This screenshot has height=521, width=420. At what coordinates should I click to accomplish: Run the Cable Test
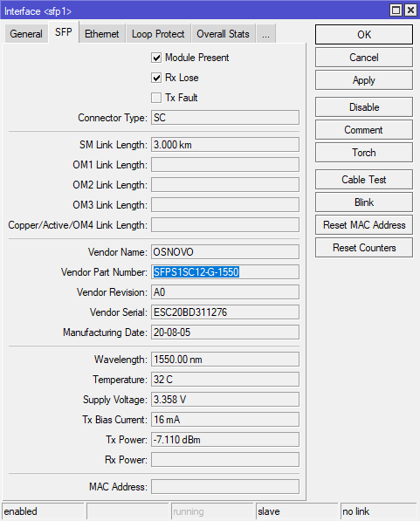(x=364, y=180)
